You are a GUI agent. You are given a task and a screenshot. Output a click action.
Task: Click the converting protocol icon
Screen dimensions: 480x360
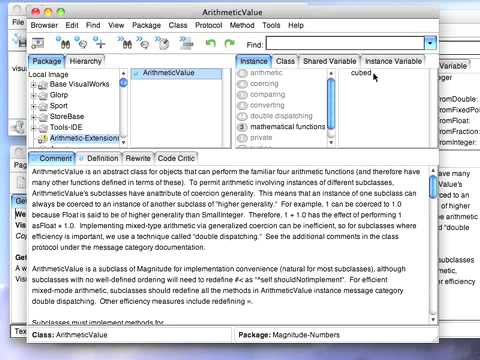click(x=242, y=105)
